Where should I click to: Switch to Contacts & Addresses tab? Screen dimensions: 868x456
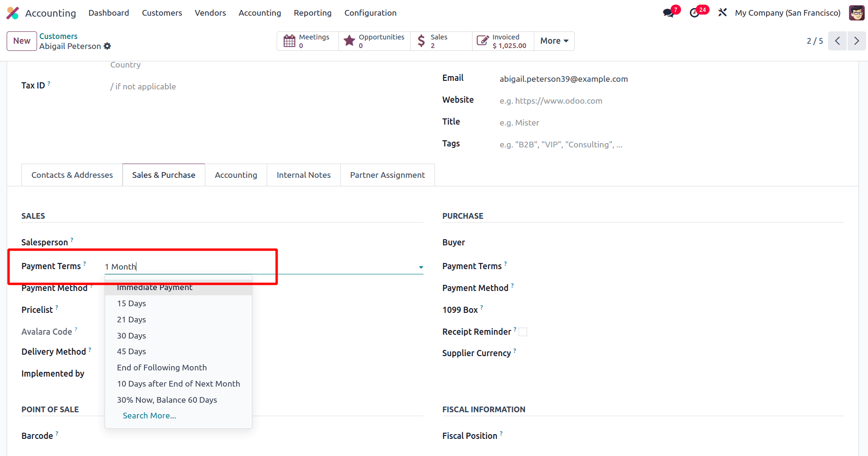pos(72,175)
